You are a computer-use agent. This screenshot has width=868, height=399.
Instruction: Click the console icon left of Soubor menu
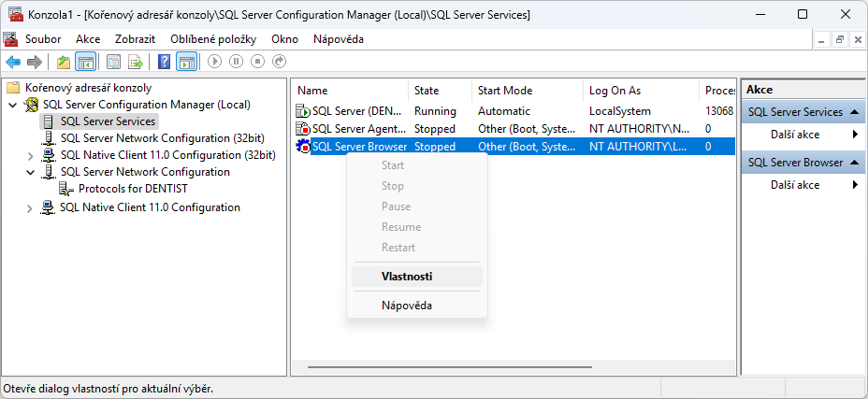tap(10, 39)
